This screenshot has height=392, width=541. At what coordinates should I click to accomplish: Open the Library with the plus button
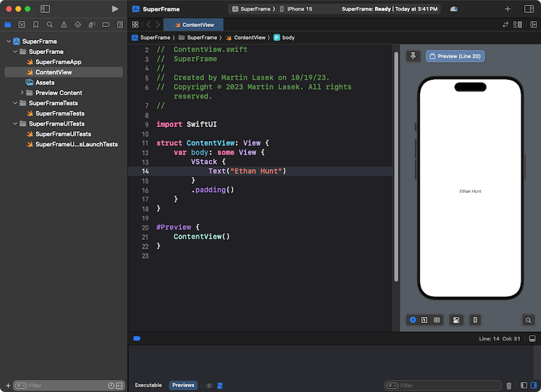point(508,9)
